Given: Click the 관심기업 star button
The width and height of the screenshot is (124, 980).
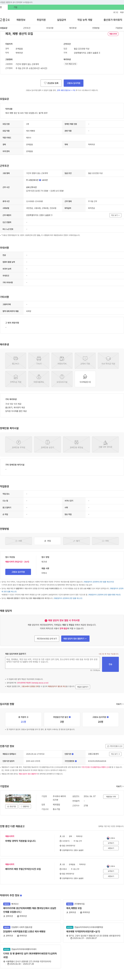Looking at the screenshot, I should pos(11,806).
